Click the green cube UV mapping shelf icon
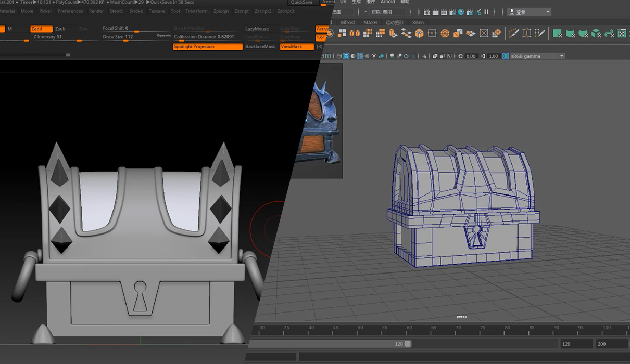Screen dimensions: 630x364 point(596,33)
